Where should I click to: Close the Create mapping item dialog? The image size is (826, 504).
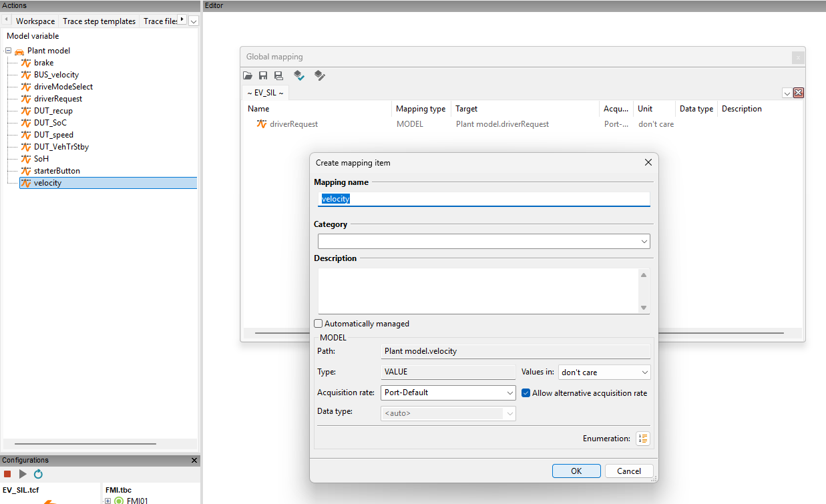(648, 162)
